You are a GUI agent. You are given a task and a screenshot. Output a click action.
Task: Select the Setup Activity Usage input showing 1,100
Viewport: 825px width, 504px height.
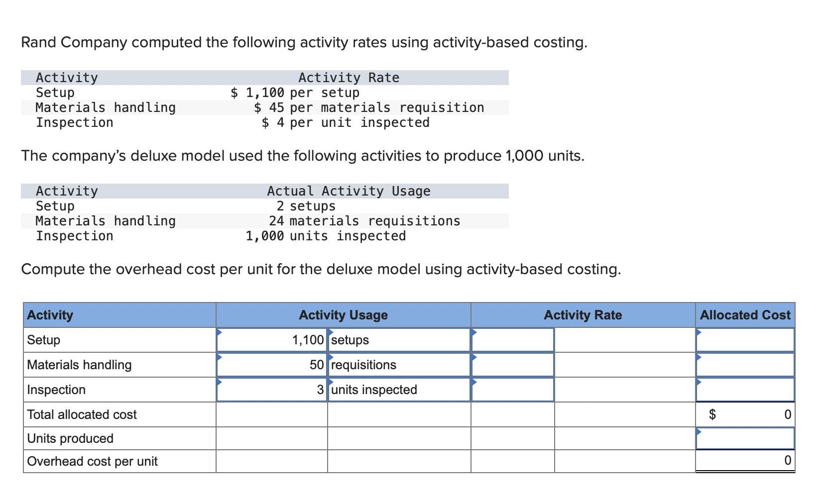coord(271,340)
